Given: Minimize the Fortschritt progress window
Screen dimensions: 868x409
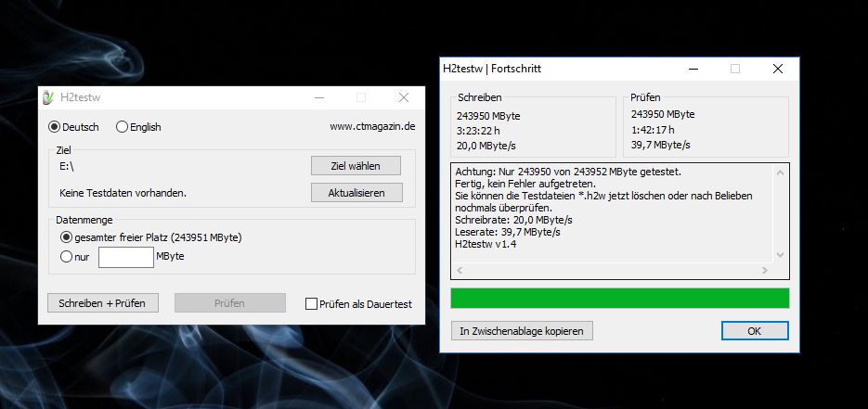Looking at the screenshot, I should click(693, 69).
